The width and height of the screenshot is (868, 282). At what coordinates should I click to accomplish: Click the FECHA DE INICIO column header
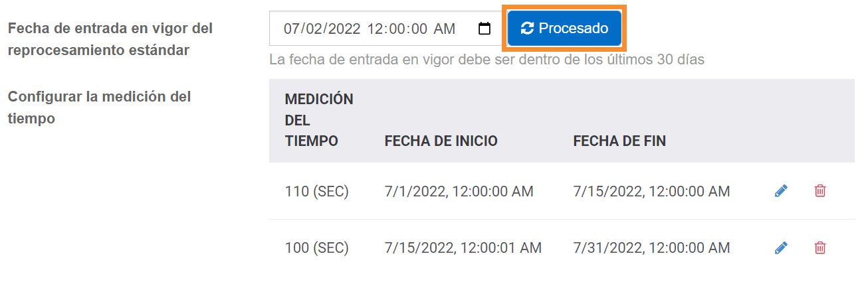(x=441, y=141)
